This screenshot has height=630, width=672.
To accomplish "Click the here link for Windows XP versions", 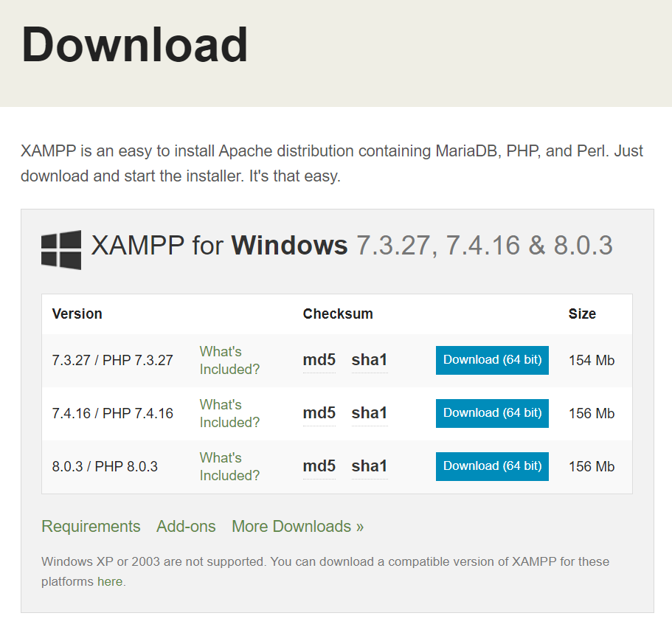I will (109, 581).
